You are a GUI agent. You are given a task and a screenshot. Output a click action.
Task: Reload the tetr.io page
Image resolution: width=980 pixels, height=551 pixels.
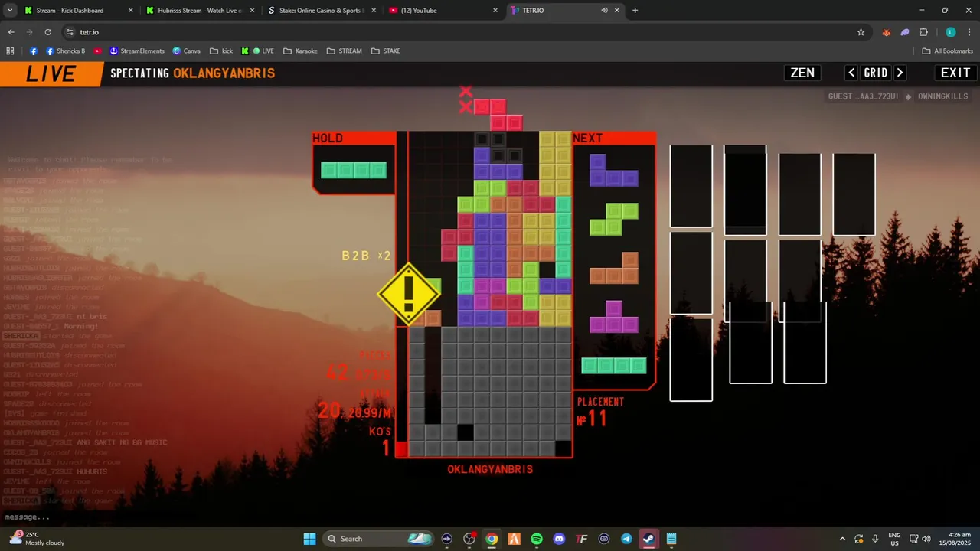click(x=47, y=32)
